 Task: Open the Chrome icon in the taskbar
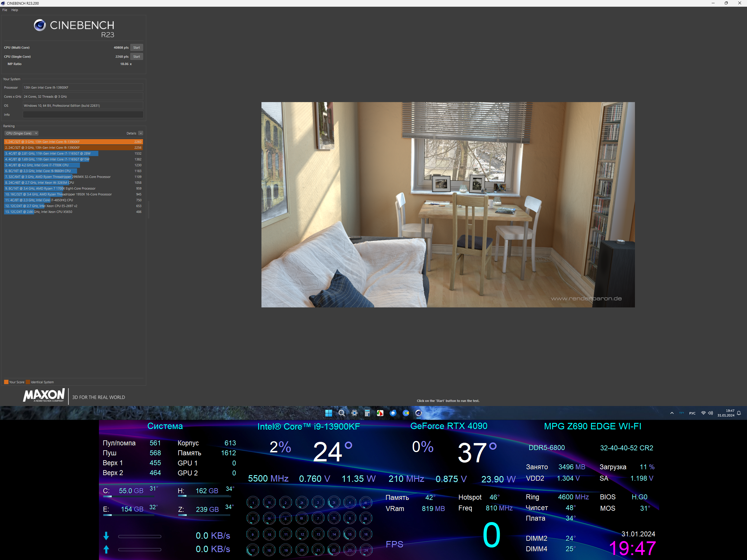click(406, 413)
